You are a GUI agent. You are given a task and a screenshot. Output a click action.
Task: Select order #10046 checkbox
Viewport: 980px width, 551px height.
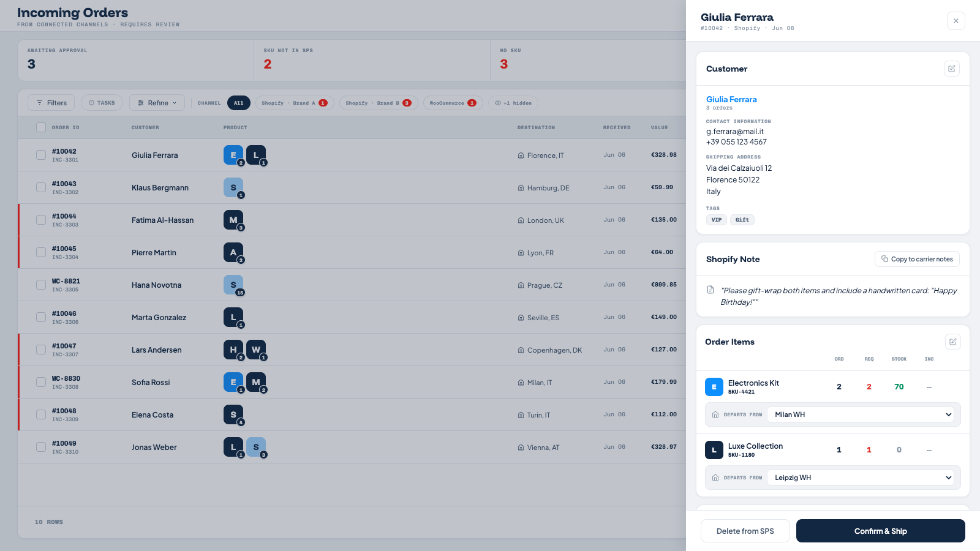(x=41, y=317)
